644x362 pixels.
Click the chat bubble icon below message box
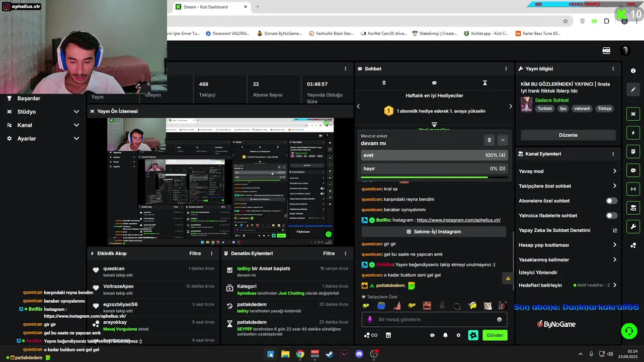tap(432, 335)
